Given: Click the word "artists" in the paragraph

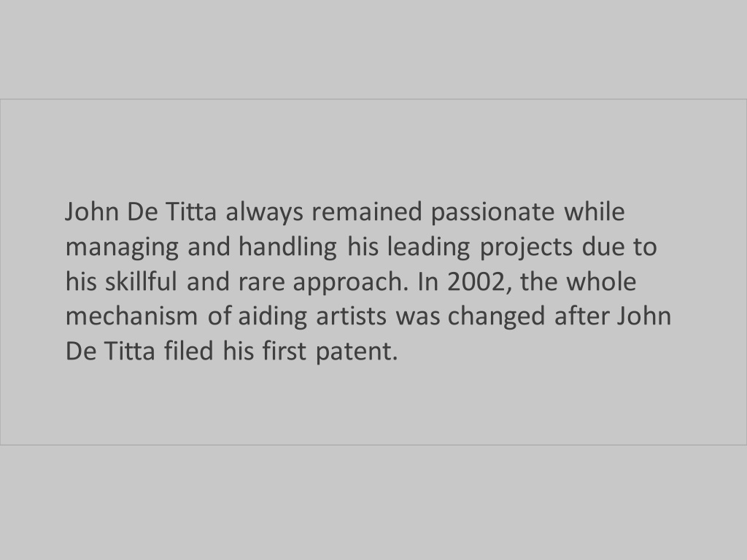Looking at the screenshot, I should [351, 316].
